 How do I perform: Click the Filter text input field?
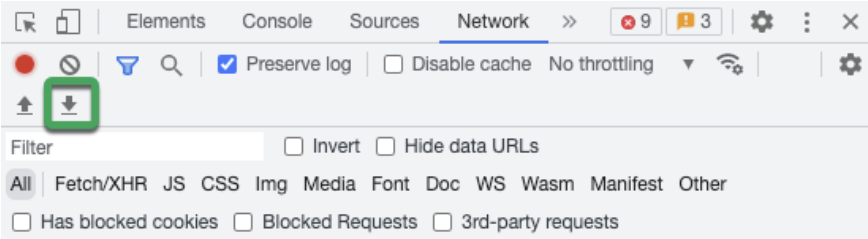tap(134, 147)
